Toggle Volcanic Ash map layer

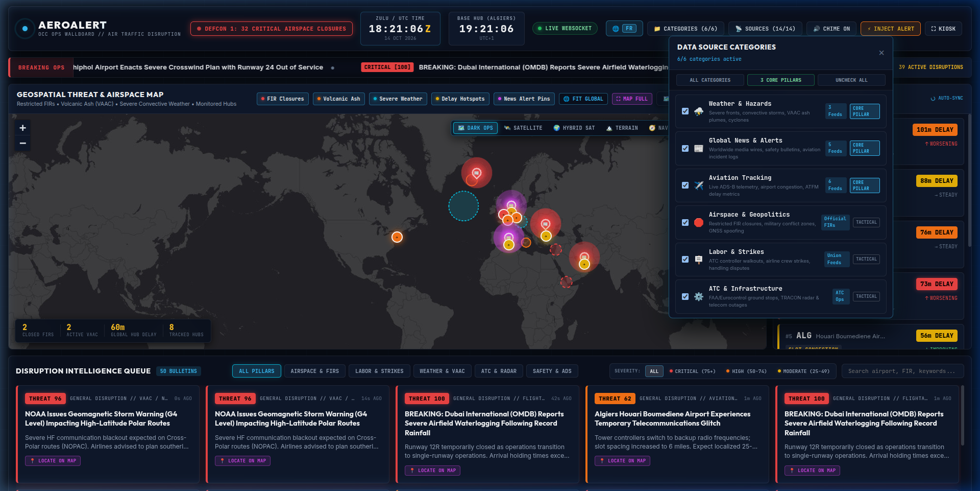[338, 99]
